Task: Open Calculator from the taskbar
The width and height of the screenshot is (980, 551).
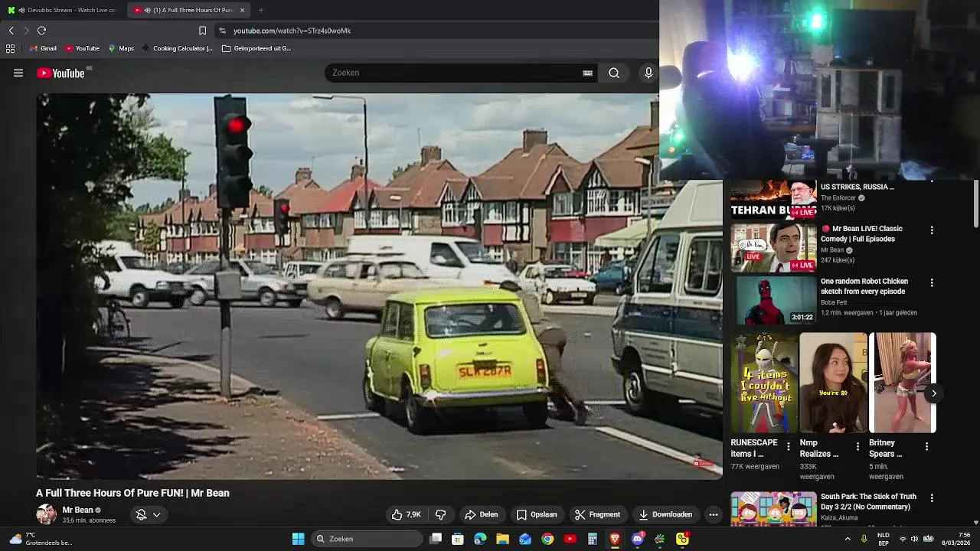Action: coord(592,539)
